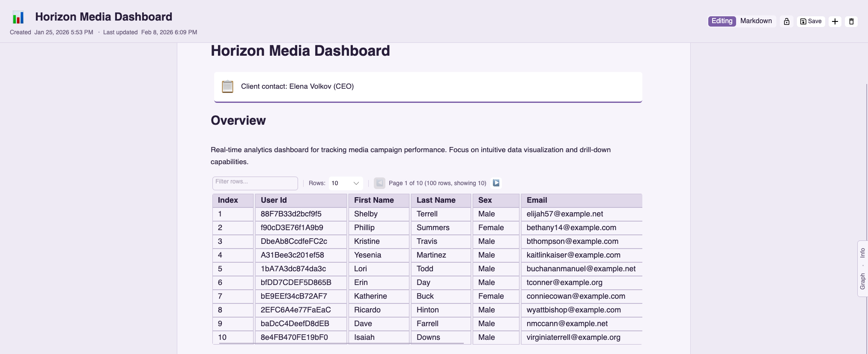Select user id 8e4FB470FE19bF0 cell
Image resolution: width=868 pixels, height=354 pixels.
click(x=301, y=337)
